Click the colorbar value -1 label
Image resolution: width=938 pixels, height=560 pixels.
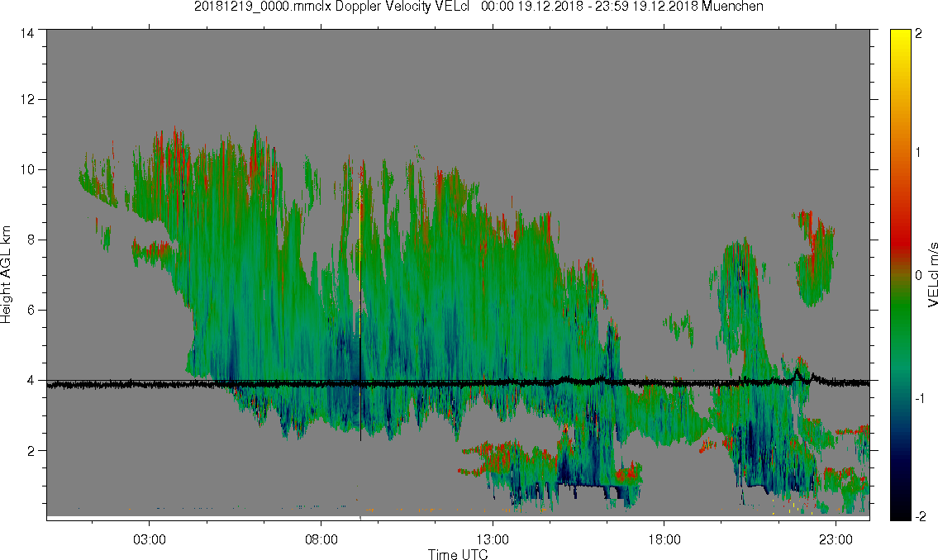point(919,399)
